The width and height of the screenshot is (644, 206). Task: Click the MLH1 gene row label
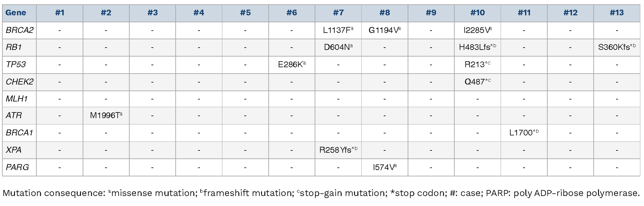(x=17, y=99)
